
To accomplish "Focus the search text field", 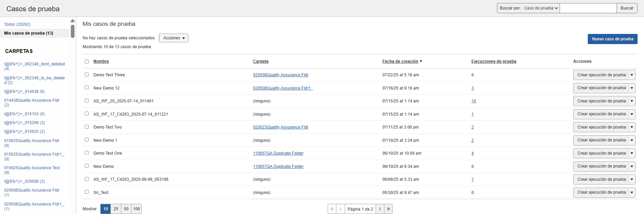I will (x=588, y=8).
